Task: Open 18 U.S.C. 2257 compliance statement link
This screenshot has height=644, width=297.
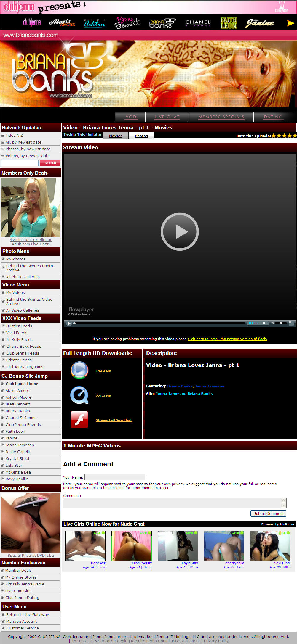Action: (136, 641)
